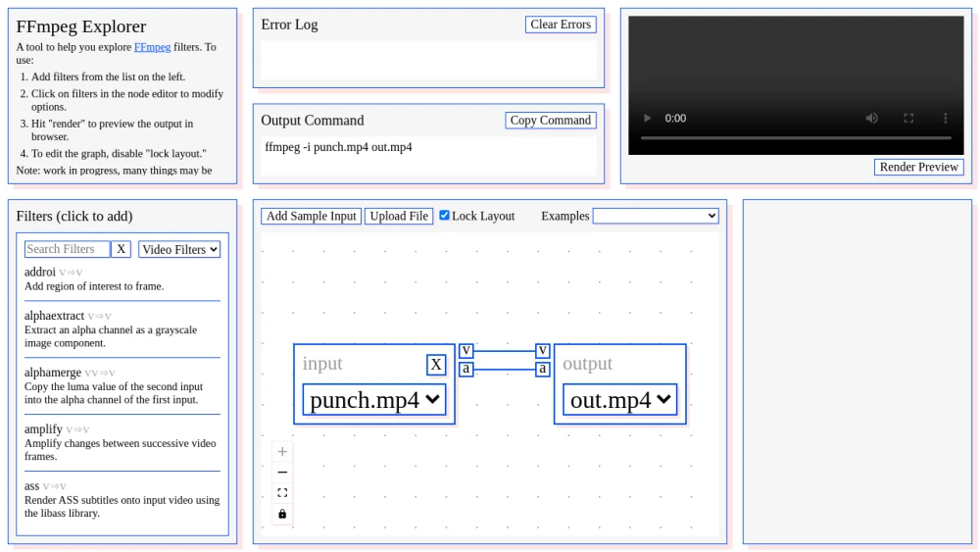980x552 pixels.
Task: Open video player more options menu
Action: pyautogui.click(x=945, y=119)
